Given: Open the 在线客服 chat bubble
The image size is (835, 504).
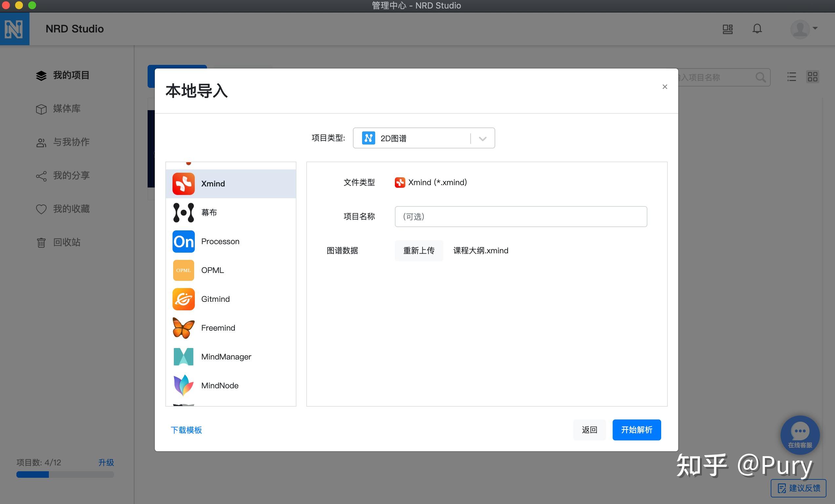Looking at the screenshot, I should (x=800, y=435).
